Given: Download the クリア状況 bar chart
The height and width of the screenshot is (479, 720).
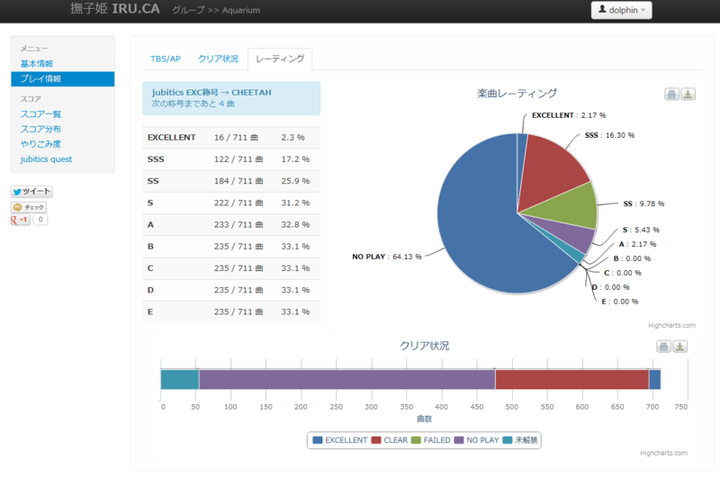Looking at the screenshot, I should tap(680, 346).
